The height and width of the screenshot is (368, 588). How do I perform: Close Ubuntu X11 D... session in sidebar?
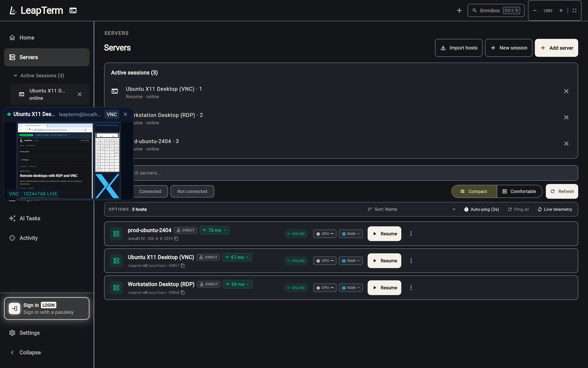click(79, 94)
